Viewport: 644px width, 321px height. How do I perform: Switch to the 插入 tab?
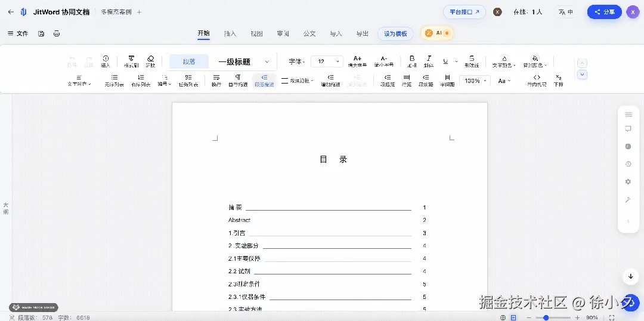pos(230,33)
